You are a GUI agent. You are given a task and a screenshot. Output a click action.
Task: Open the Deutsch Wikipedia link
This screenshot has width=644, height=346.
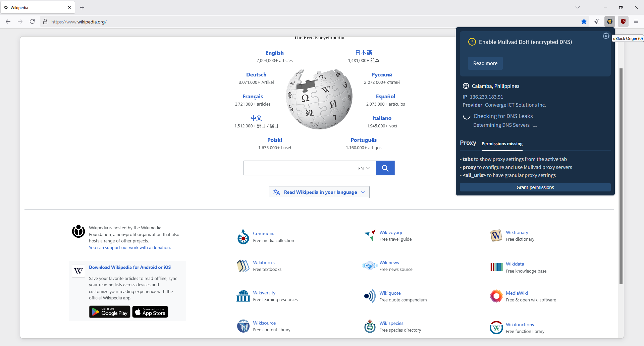coord(256,74)
